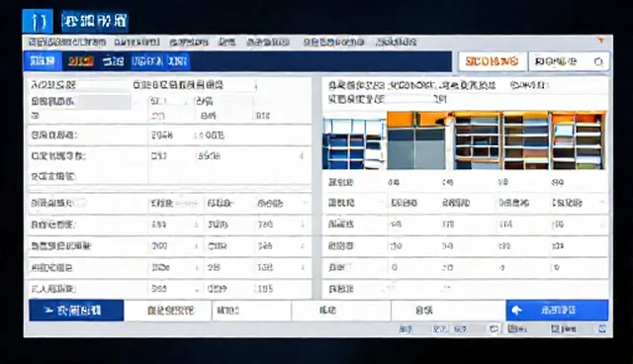Click the grey filled input field in left panel

[104, 101]
